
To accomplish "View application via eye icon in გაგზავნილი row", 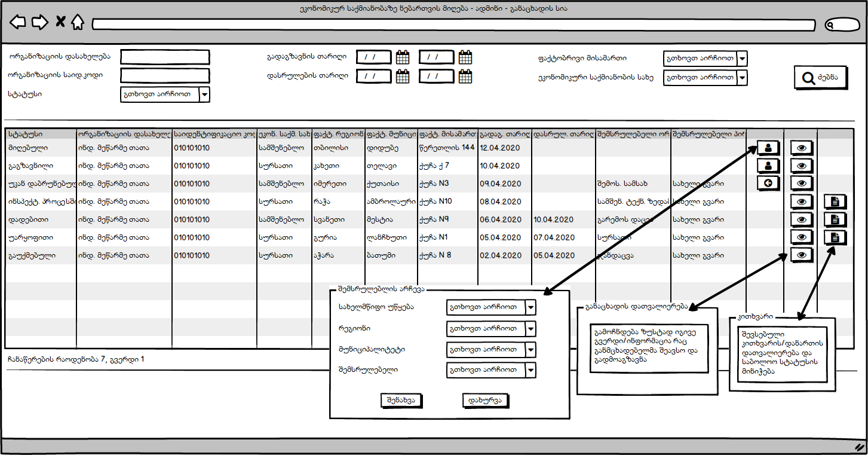I will (802, 166).
